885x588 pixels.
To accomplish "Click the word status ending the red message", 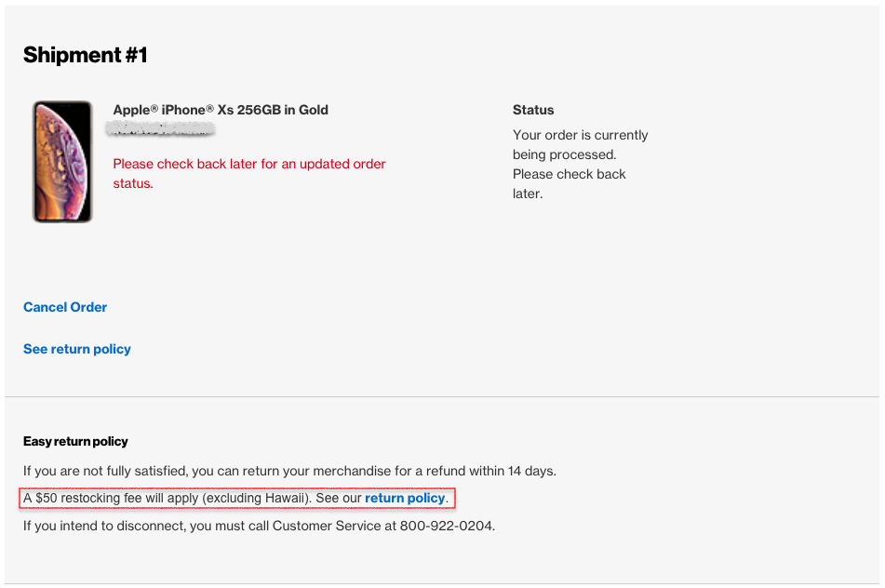I will pyautogui.click(x=133, y=183).
